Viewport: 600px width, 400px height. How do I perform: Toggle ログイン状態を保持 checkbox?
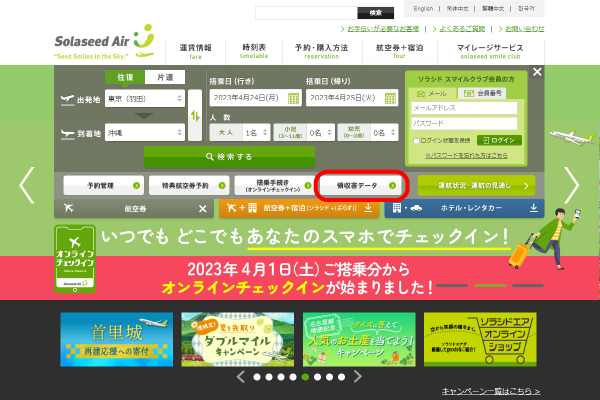tap(416, 141)
